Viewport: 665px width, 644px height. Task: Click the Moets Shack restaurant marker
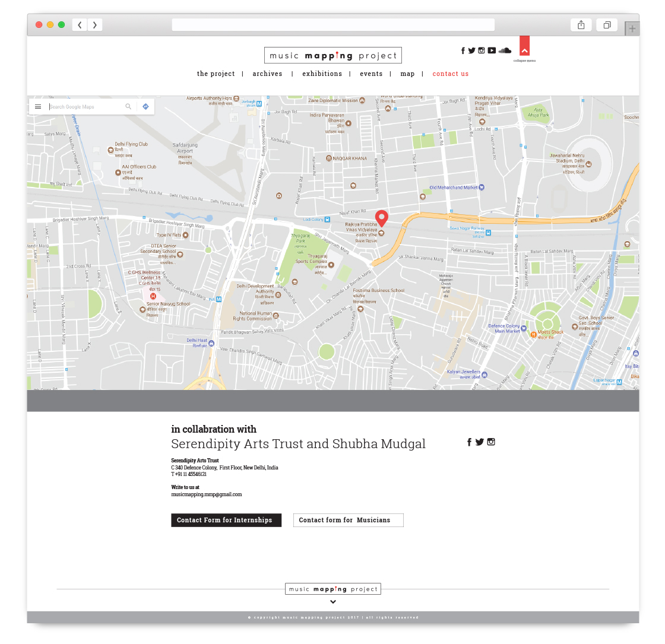tap(534, 335)
